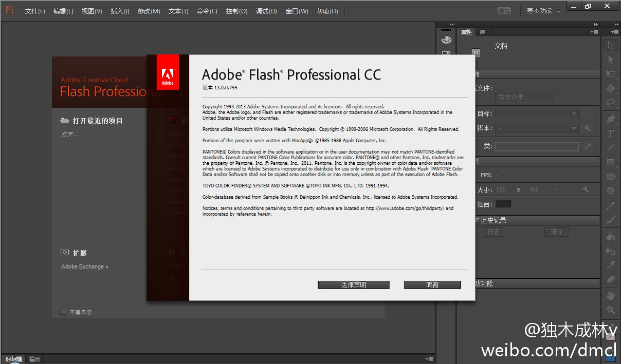Screen dimensions: 621x364
Task: Open the 基本功能 workspace switcher
Action: (x=543, y=11)
